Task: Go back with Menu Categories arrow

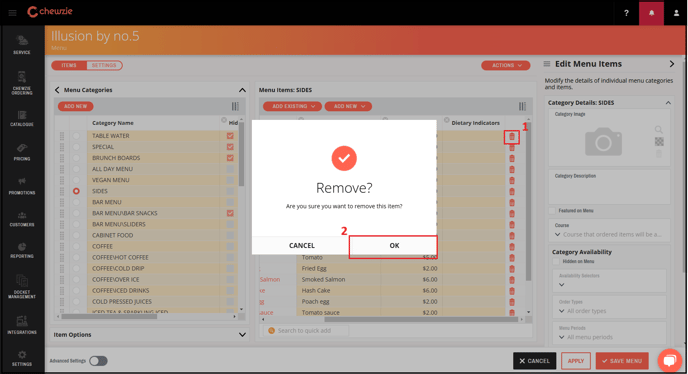Action: (x=57, y=90)
